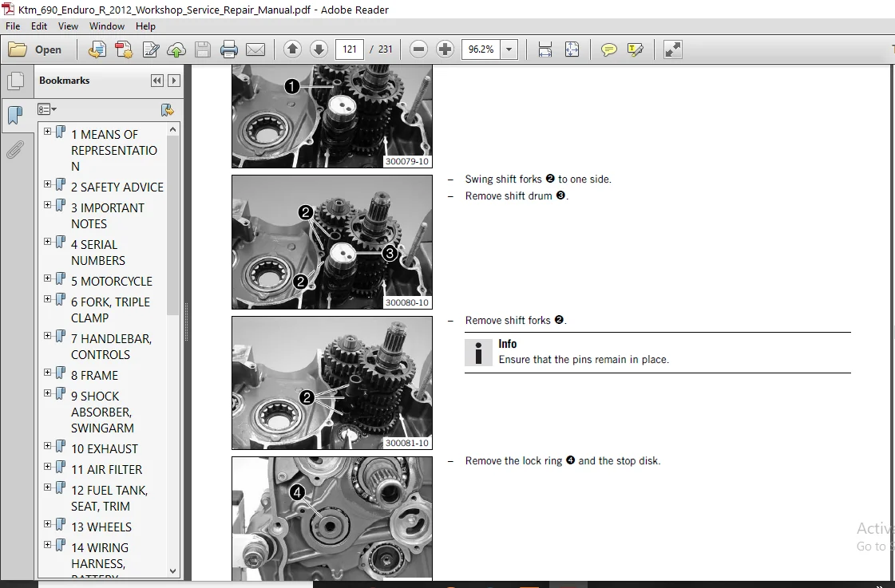
Task: Toggle the Page Thumbnails panel icon
Action: (15, 81)
